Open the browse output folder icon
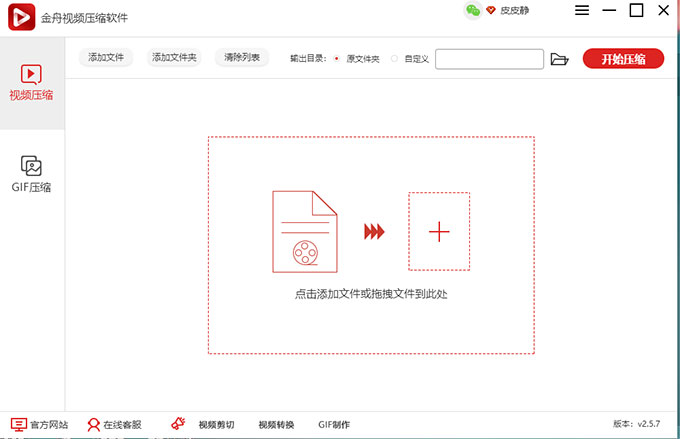680x439 pixels. pyautogui.click(x=560, y=59)
